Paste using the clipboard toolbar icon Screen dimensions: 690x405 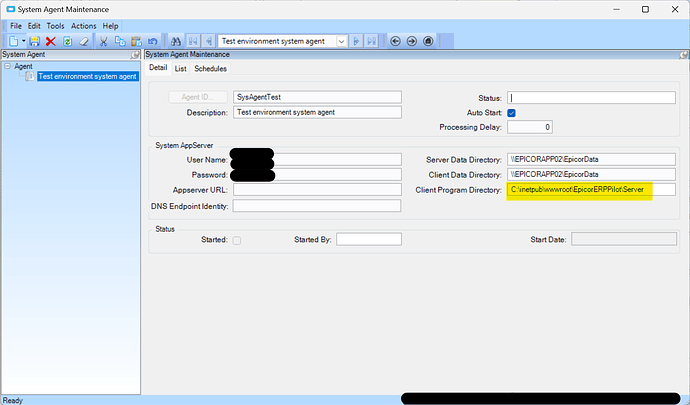[x=136, y=41]
